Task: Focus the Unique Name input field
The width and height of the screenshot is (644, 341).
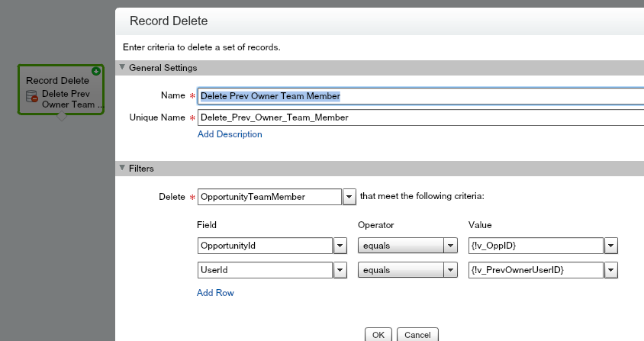Action: pos(420,117)
